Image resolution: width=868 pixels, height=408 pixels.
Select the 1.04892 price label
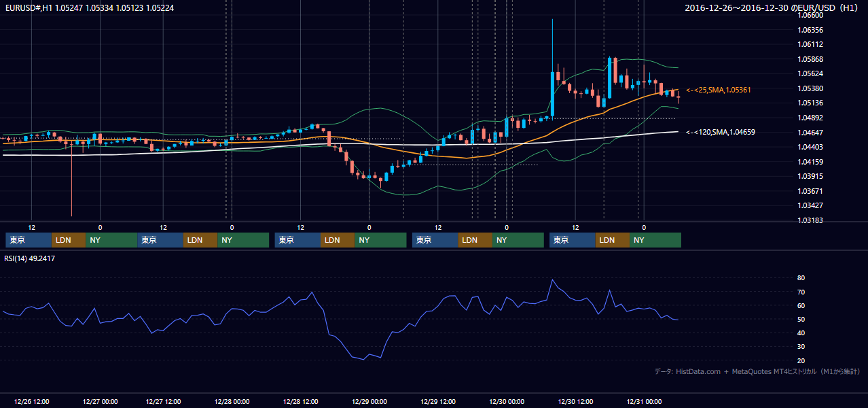pyautogui.click(x=810, y=118)
